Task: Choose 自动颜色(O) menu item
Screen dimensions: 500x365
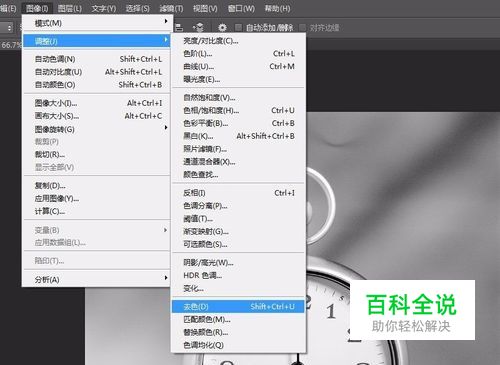Action: point(97,85)
